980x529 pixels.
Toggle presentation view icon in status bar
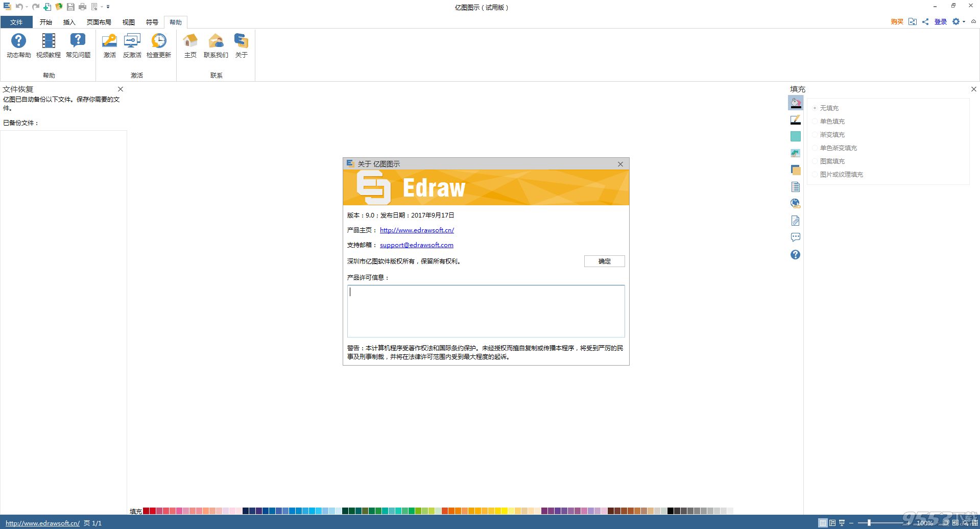tap(842, 523)
